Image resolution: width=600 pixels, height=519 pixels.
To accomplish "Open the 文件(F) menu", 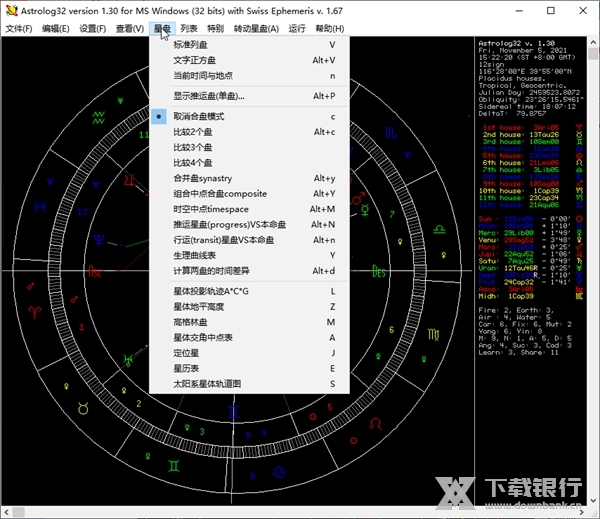I will (19, 29).
